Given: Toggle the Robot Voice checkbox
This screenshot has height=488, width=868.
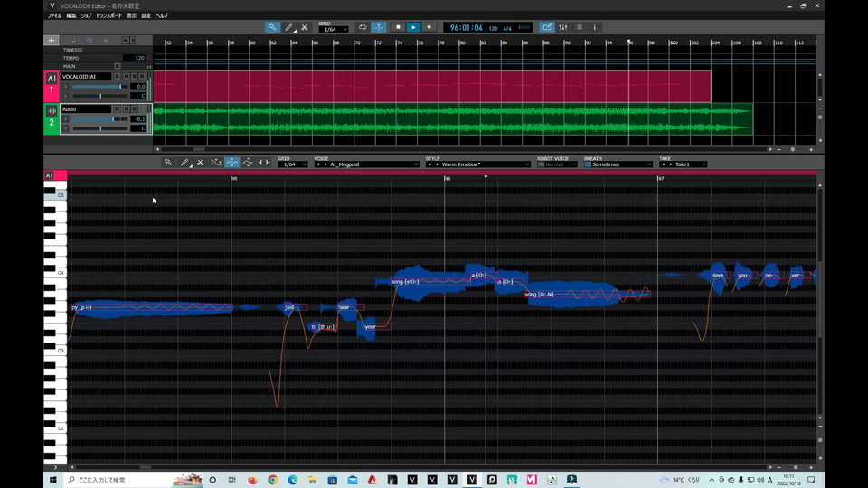Looking at the screenshot, I should pyautogui.click(x=542, y=164).
